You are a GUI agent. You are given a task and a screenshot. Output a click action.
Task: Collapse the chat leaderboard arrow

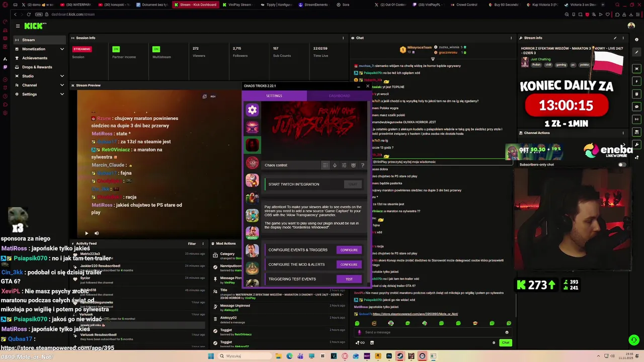point(433,59)
